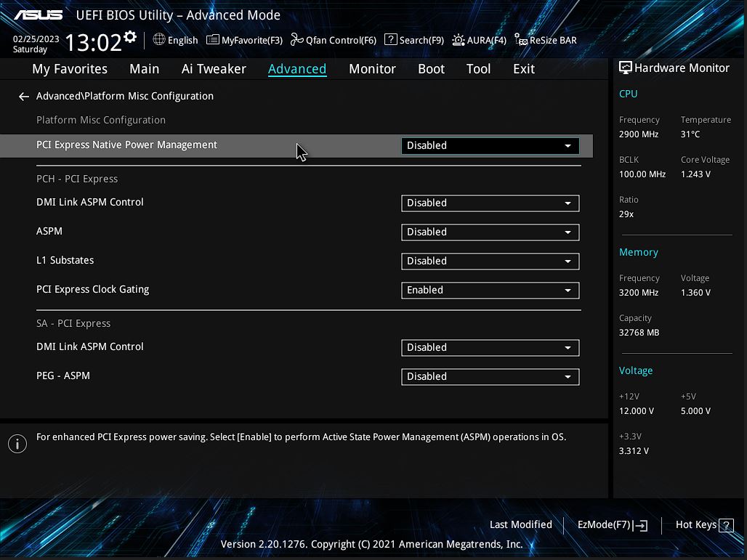Click the Ratio value 29x
This screenshot has height=560, width=747.
[x=626, y=214]
